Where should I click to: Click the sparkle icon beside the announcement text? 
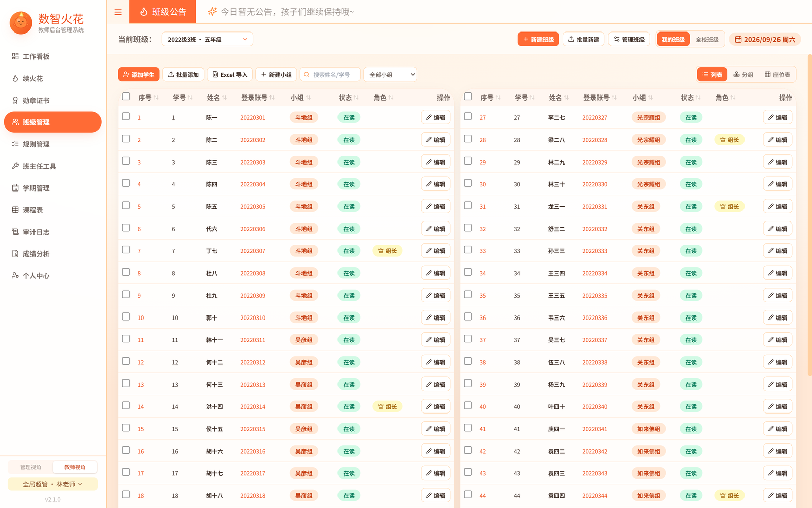coord(213,12)
